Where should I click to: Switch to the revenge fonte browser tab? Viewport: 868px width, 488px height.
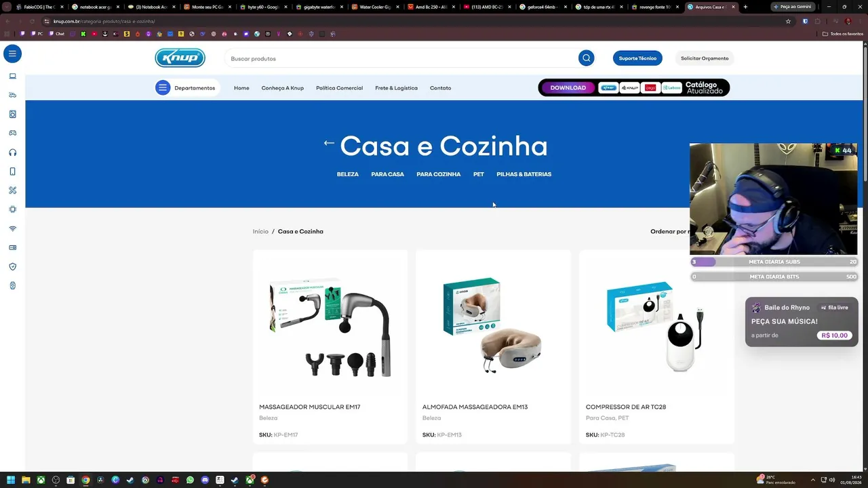654,7
